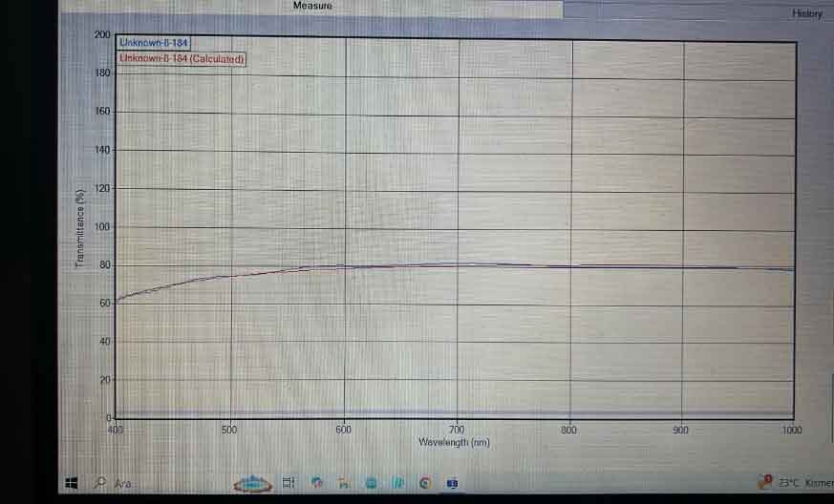The image size is (834, 504).
Task: Click the 400 value on wavelength axis
Action: point(116,430)
